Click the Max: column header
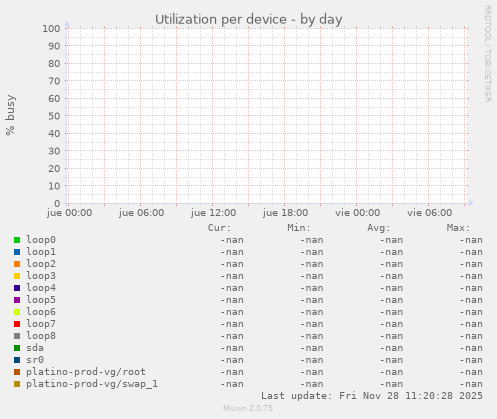497x419 pixels. click(458, 228)
